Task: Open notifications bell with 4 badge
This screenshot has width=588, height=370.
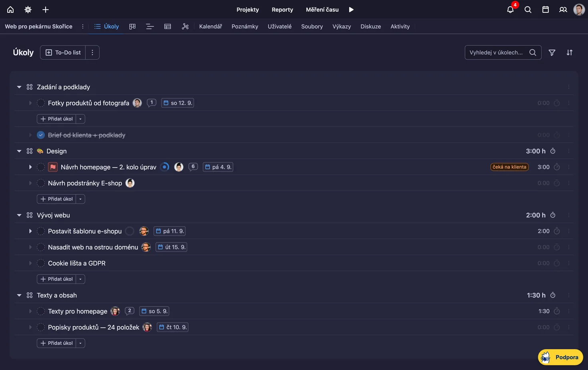Action: 510,10
